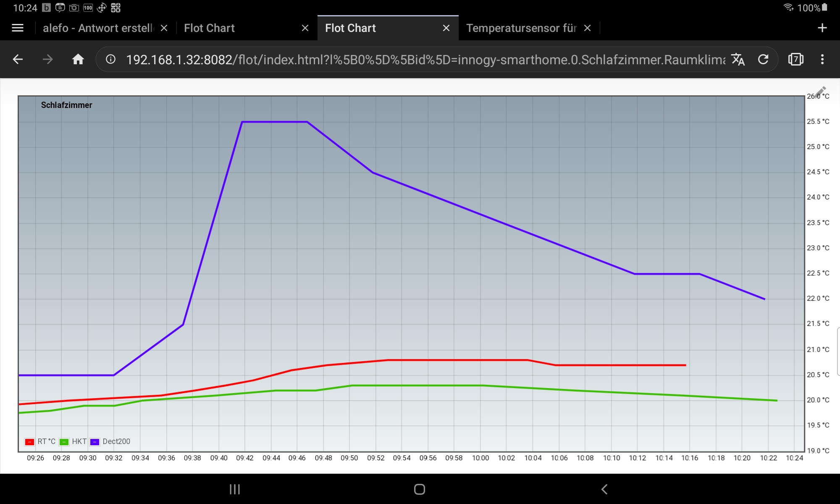Switch to Temperatursensor für tab
This screenshot has width=840, height=504.
coord(521,28)
